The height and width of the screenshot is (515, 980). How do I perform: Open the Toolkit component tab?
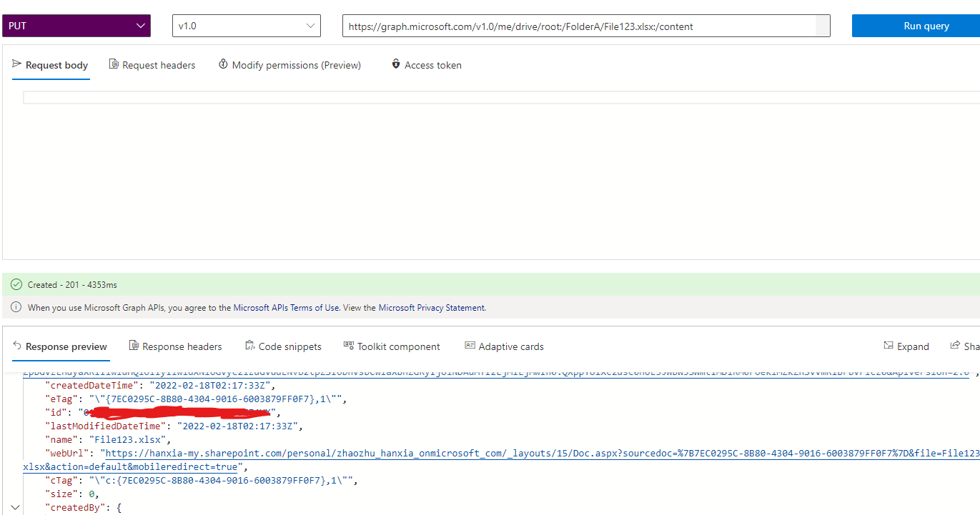tap(392, 346)
